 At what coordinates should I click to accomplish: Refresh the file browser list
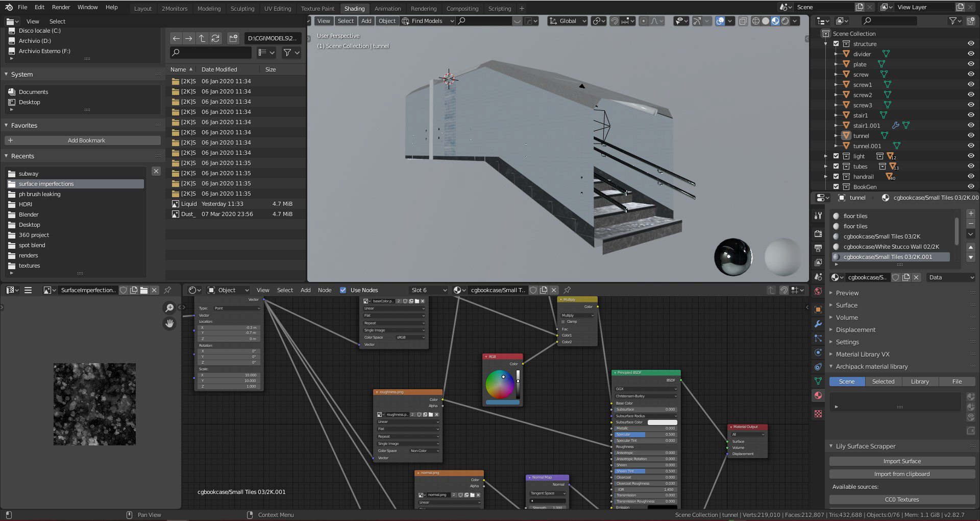[x=215, y=38]
